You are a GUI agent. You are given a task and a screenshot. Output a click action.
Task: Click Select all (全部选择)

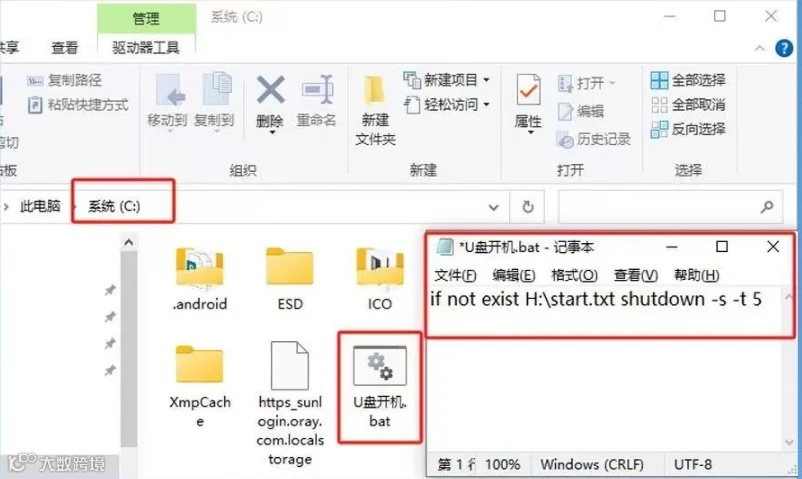688,80
